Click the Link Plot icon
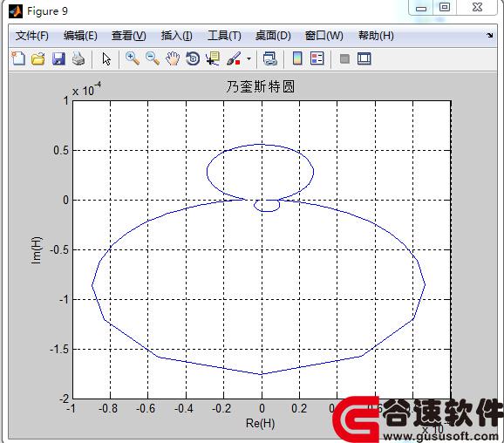The width and height of the screenshot is (504, 443). (270, 59)
